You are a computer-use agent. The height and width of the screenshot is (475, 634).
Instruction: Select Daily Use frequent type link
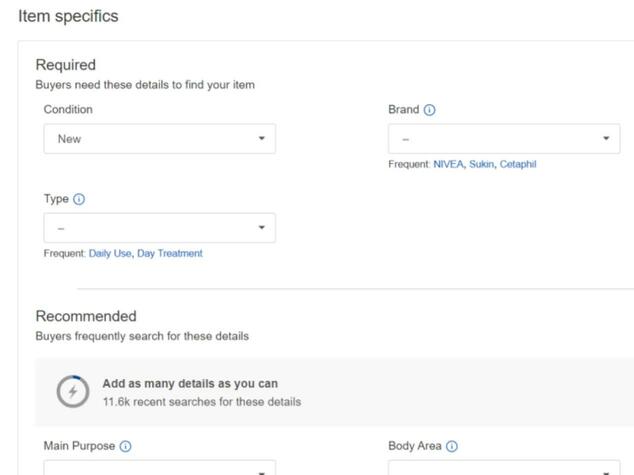point(110,253)
